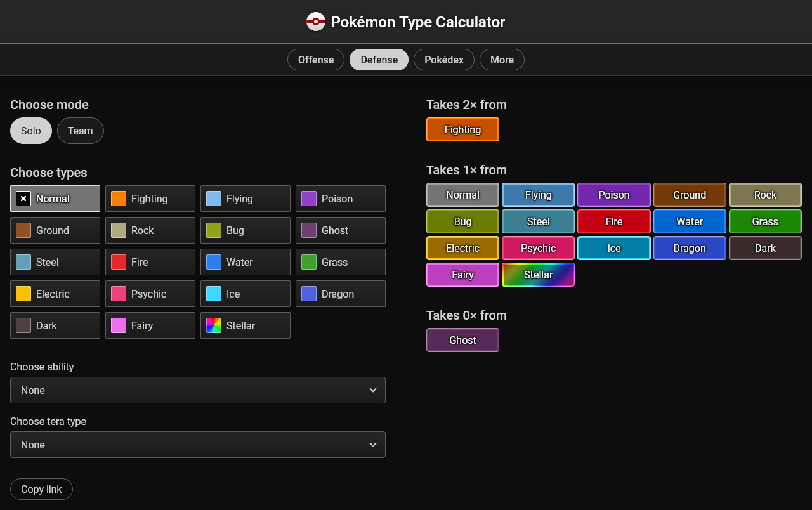Screen dimensions: 812x510
Task: Select Solo mode
Action: click(31, 131)
